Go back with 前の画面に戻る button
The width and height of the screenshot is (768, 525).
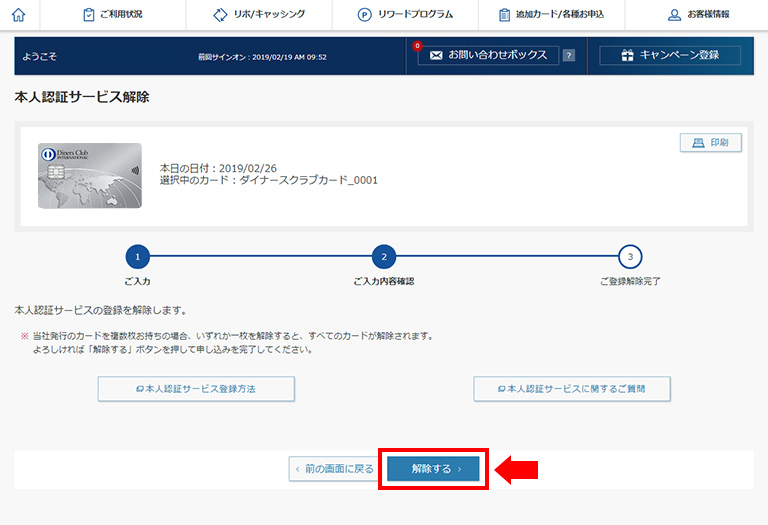[x=333, y=469]
